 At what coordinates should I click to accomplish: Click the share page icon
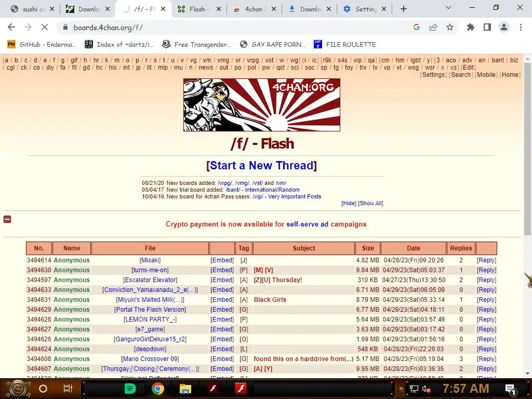pos(433,27)
